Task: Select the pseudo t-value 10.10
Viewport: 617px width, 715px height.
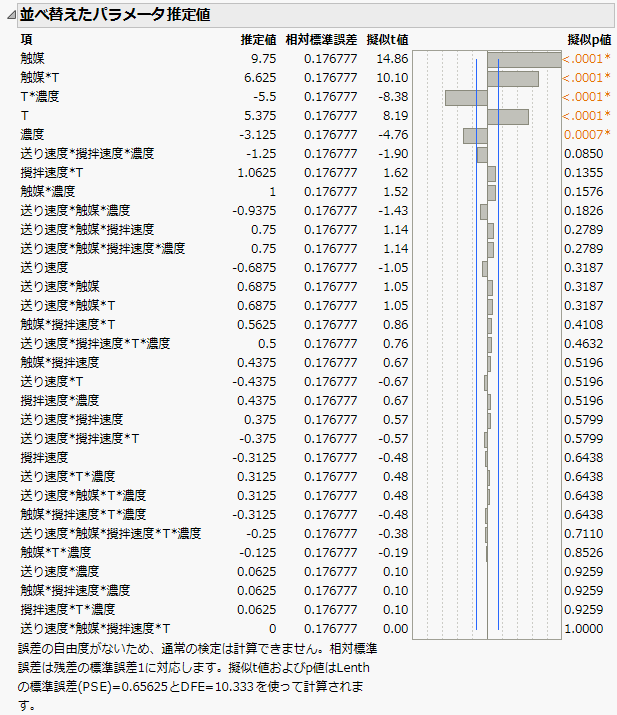Action: click(392, 78)
